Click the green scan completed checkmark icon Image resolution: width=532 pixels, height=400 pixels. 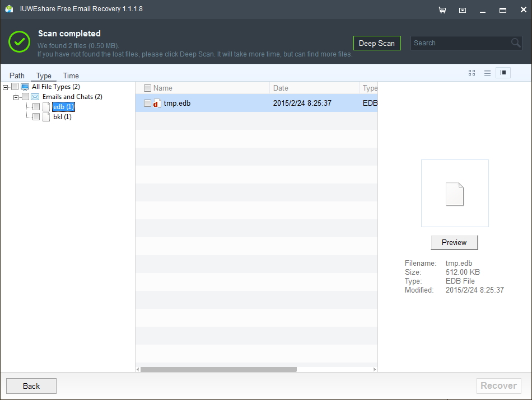20,42
